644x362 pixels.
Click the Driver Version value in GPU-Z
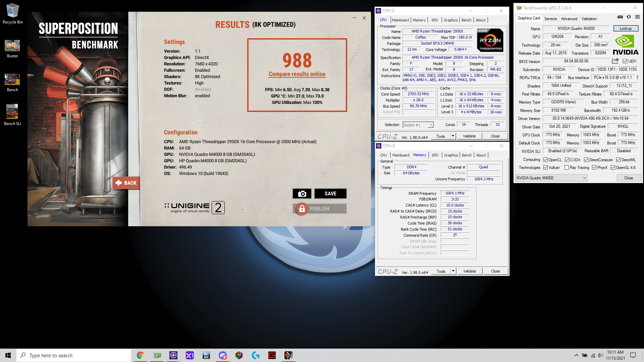pos(590,118)
